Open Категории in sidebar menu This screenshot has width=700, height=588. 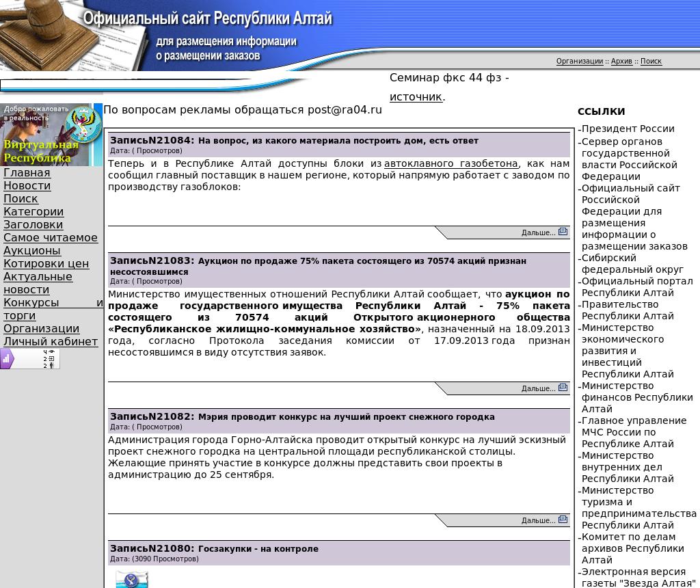[33, 212]
